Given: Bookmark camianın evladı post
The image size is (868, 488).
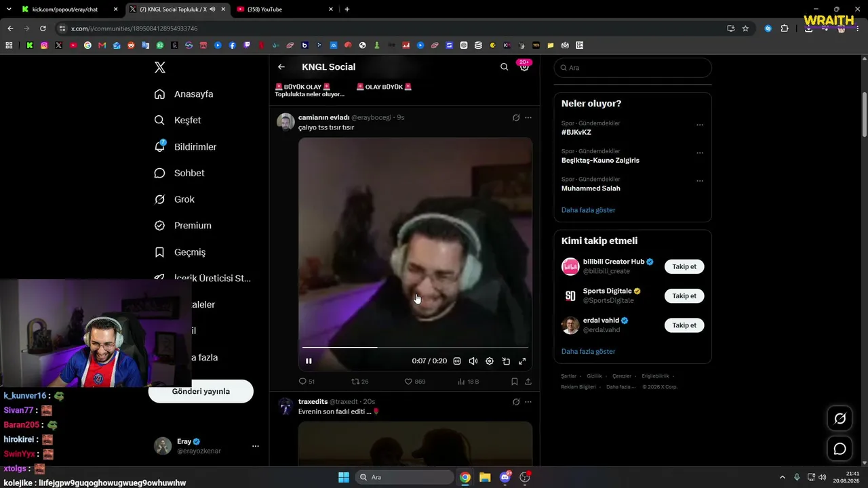Looking at the screenshot, I should 515,382.
